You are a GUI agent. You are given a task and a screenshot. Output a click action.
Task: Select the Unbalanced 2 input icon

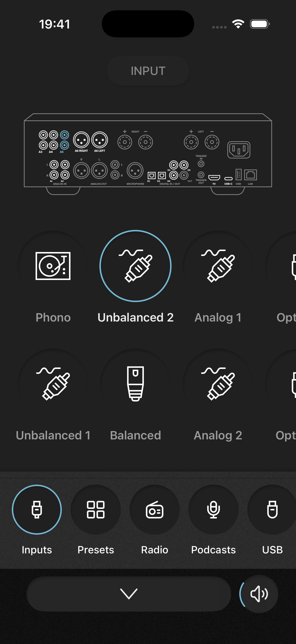135,266
